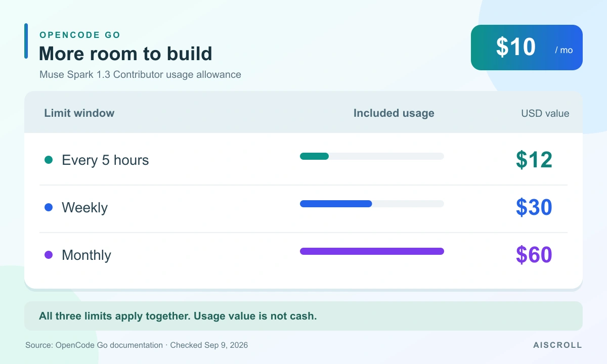
Task: Select the 'Monthly' row label
Action: point(86,255)
